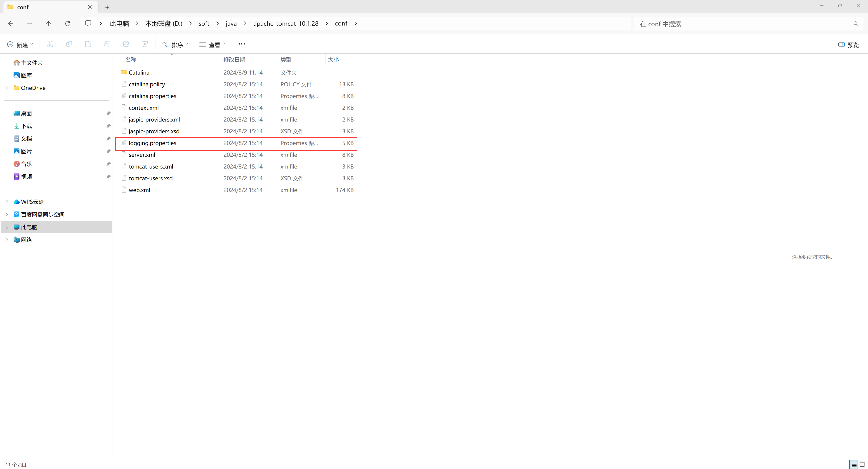Click the Cut scissors icon
868x469 pixels.
(x=50, y=44)
